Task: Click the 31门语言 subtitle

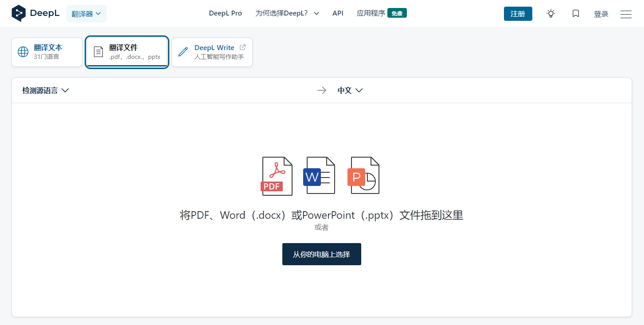Action: click(x=46, y=57)
